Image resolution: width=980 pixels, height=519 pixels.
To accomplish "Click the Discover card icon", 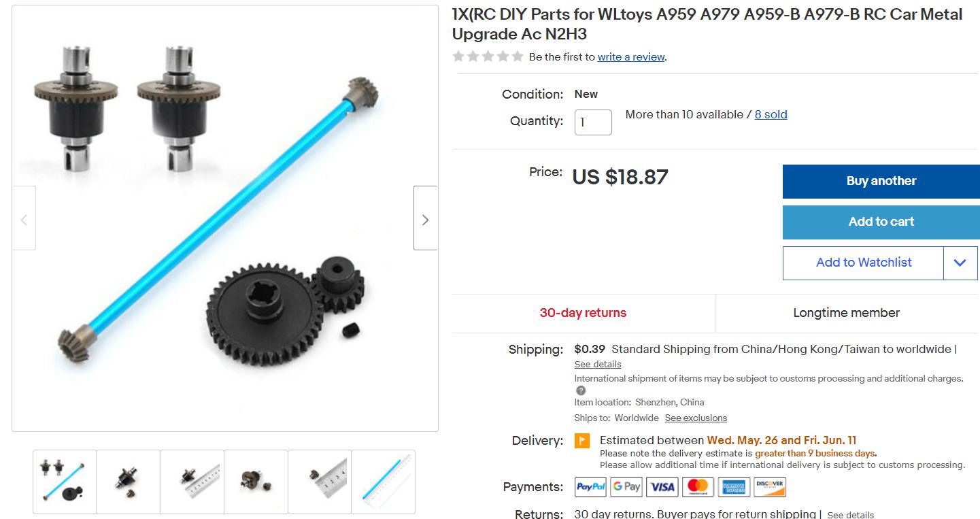I will pyautogui.click(x=770, y=486).
